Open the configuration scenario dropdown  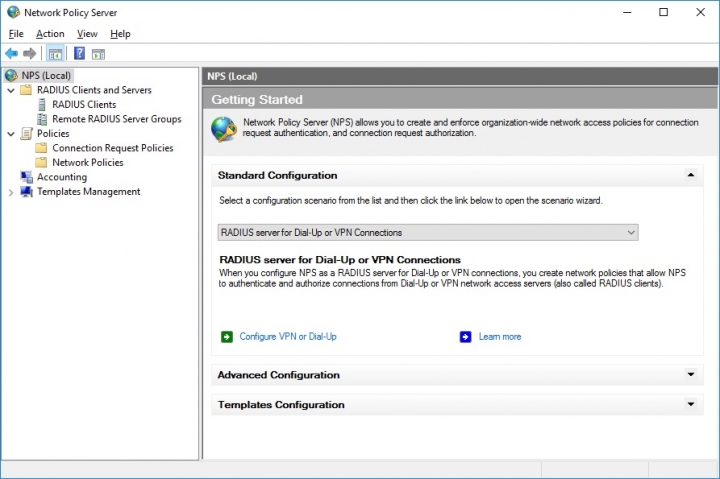tap(428, 232)
